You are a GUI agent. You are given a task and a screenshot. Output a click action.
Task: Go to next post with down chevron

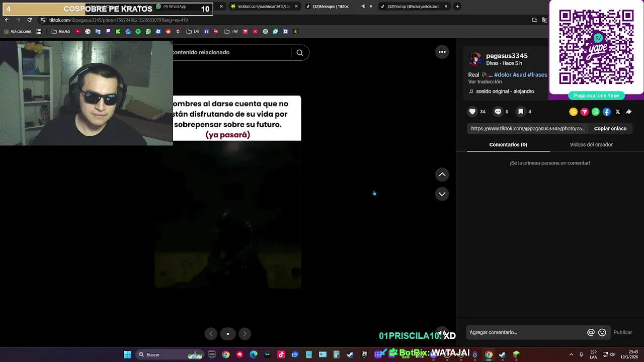click(442, 194)
